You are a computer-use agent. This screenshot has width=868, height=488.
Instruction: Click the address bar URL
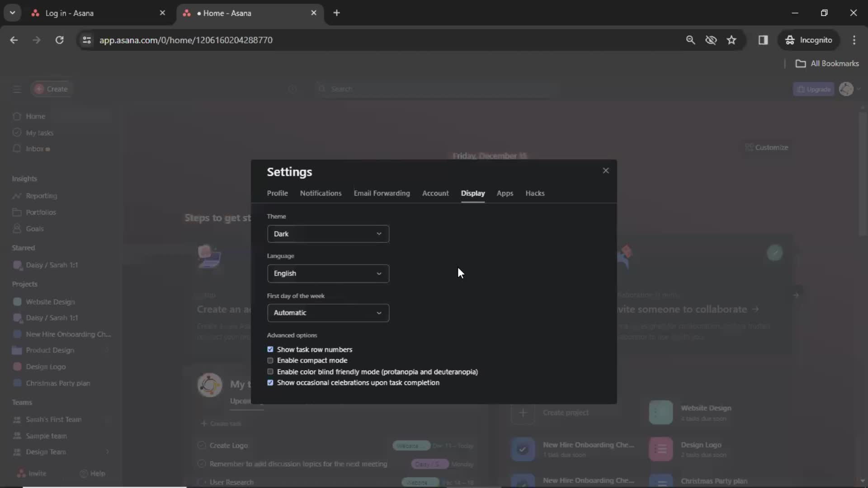(186, 40)
